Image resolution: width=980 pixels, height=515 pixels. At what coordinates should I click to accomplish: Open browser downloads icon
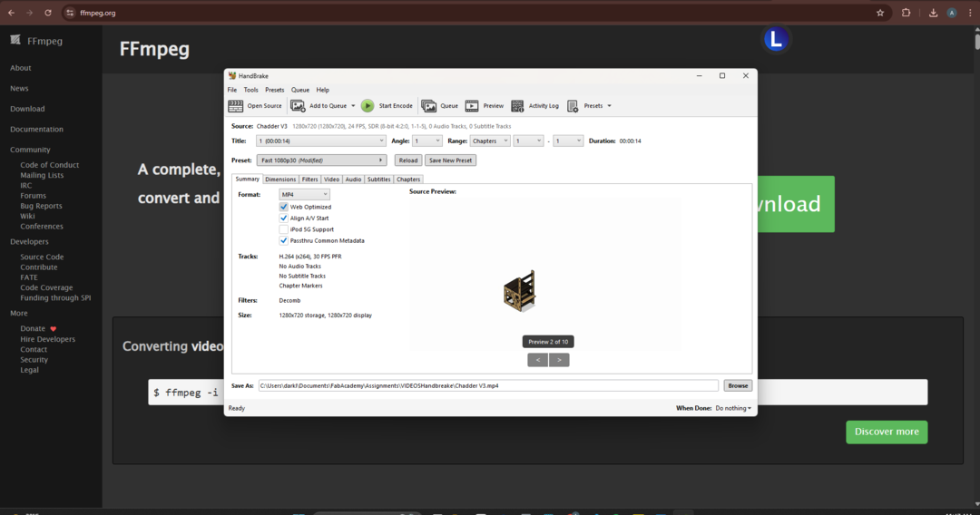pyautogui.click(x=933, y=13)
